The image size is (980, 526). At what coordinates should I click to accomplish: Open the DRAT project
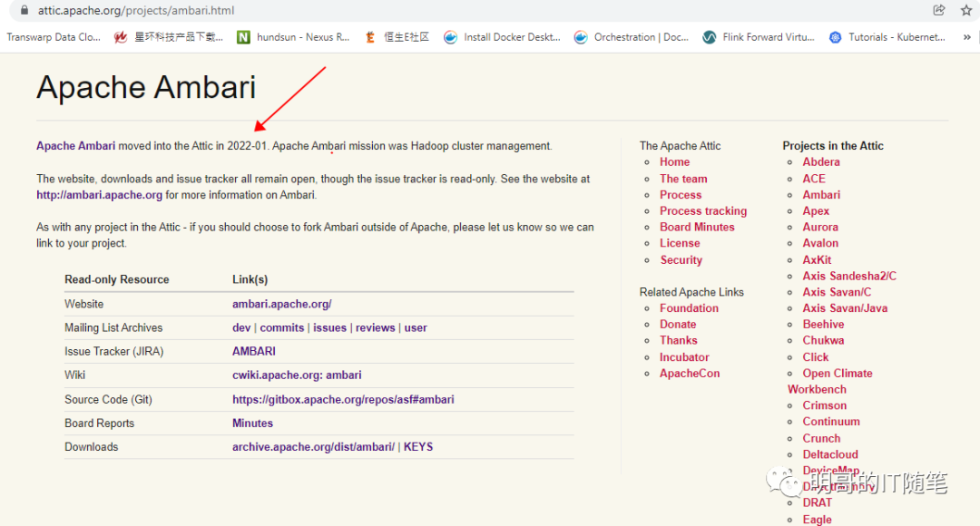[x=818, y=503]
